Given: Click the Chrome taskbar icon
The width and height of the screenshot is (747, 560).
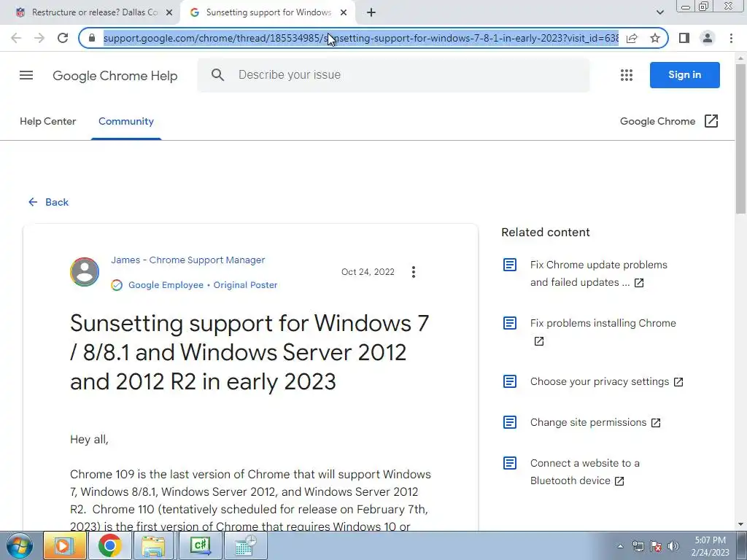Looking at the screenshot, I should 109,545.
